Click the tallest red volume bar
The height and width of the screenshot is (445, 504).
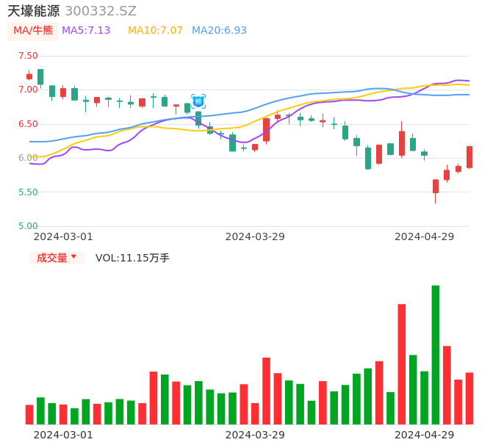click(x=402, y=363)
